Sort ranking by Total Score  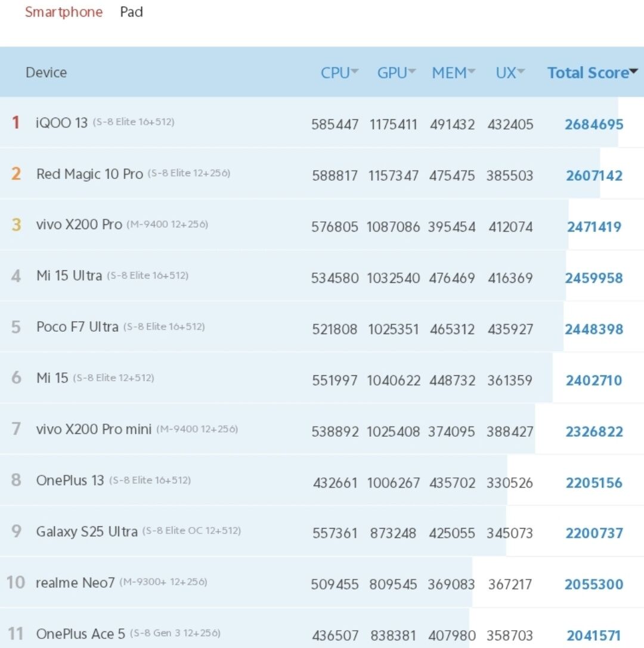[592, 73]
